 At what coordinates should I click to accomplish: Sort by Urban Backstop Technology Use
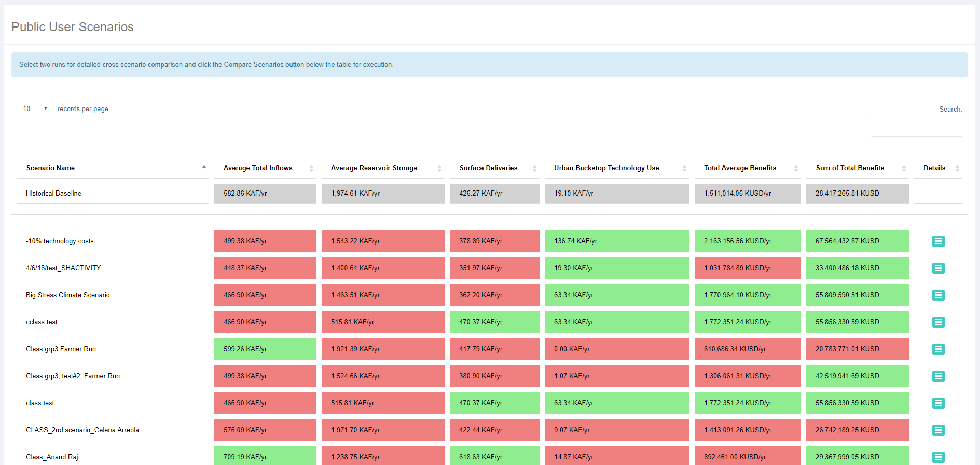click(x=617, y=168)
